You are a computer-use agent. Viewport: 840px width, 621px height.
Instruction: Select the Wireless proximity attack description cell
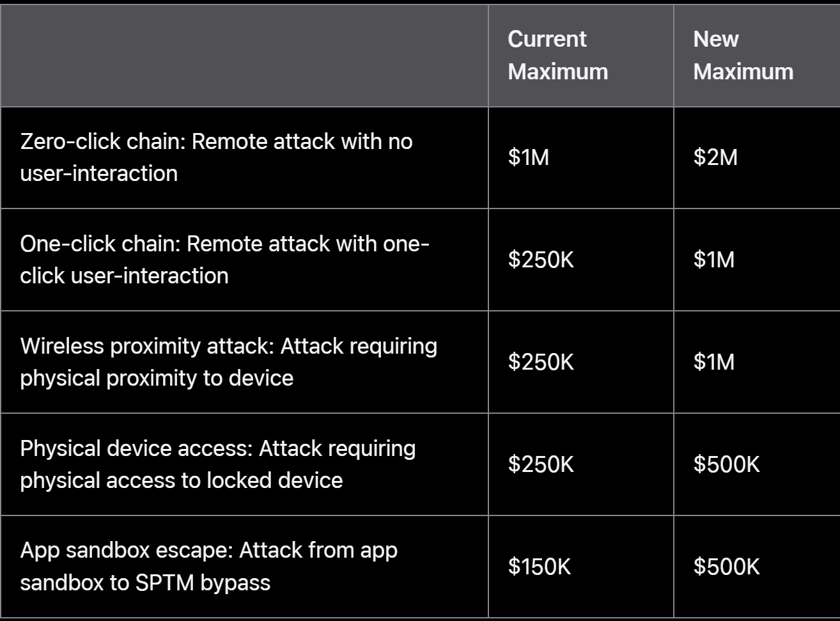(x=228, y=362)
